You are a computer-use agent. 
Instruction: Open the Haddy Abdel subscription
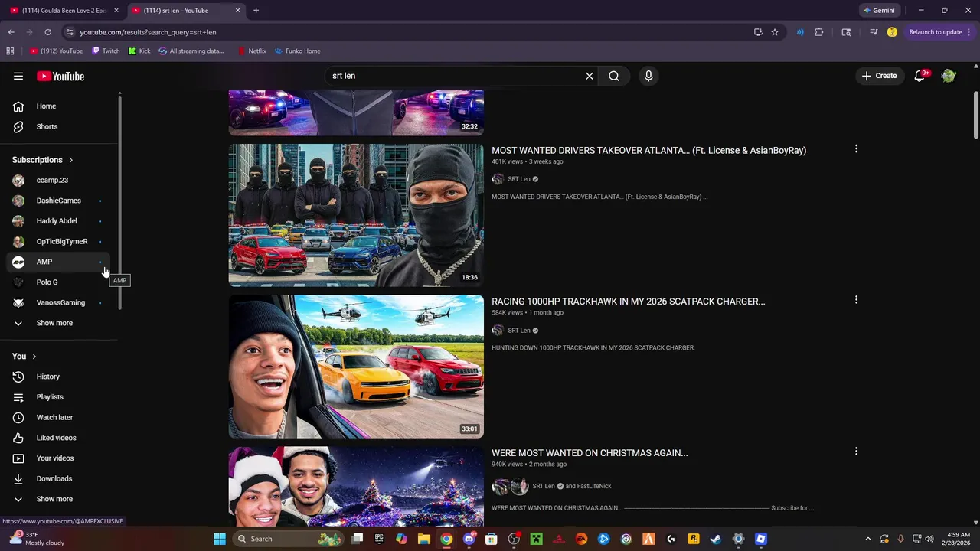tap(60, 221)
